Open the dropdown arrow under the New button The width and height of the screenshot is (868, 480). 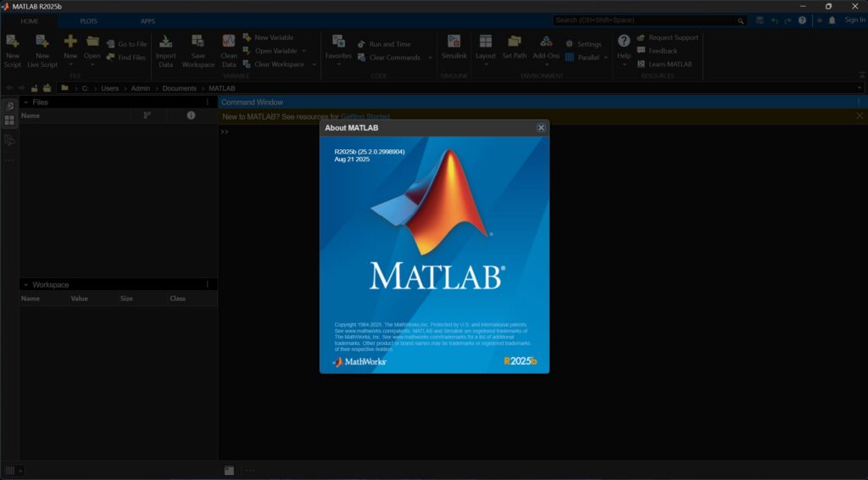70,64
